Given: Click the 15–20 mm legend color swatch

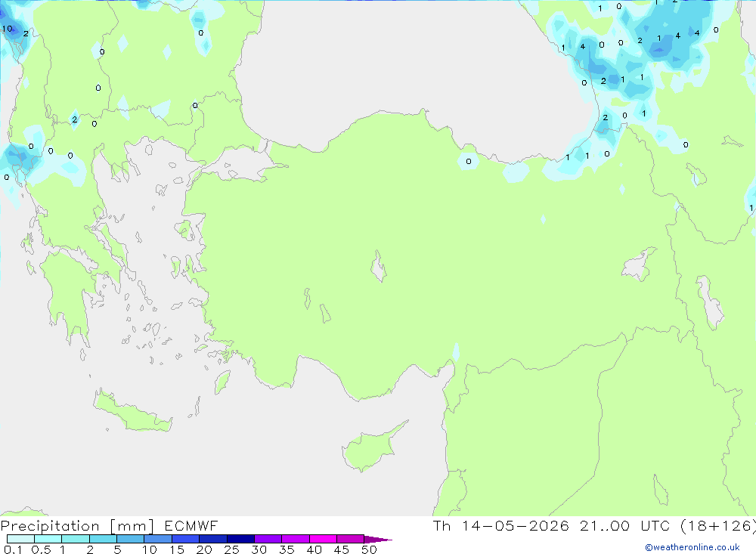Looking at the screenshot, I should tap(185, 539).
